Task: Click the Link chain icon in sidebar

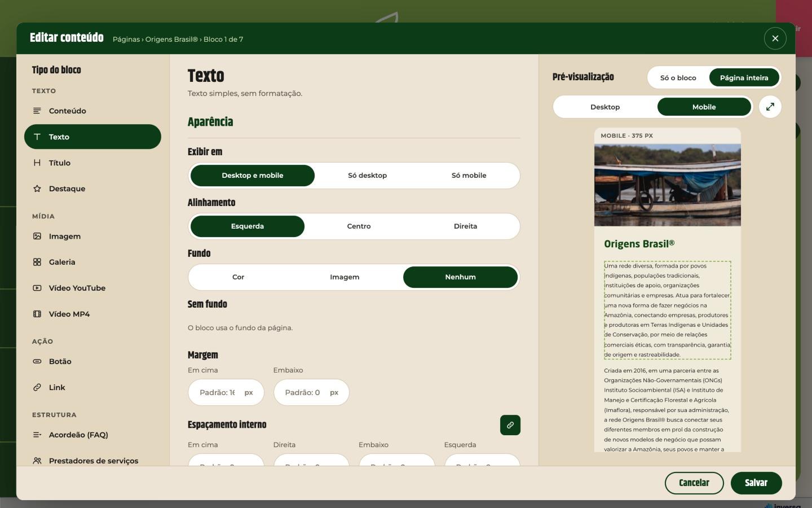Action: point(37,387)
